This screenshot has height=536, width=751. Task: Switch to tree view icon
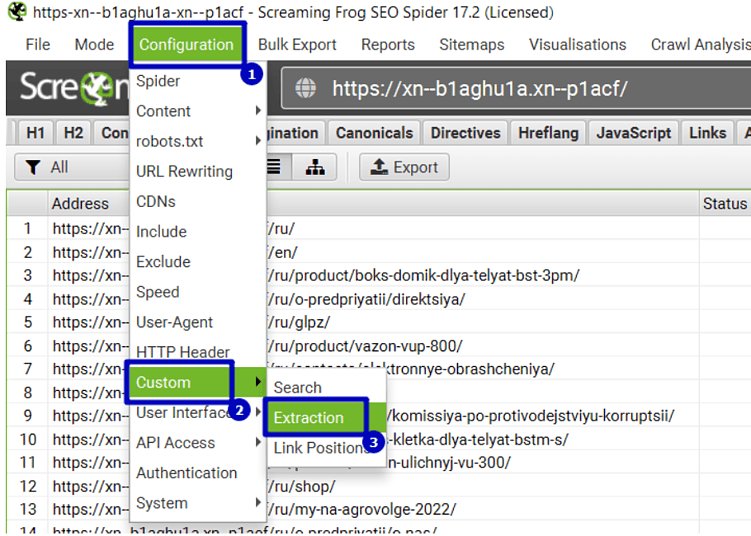pos(315,167)
